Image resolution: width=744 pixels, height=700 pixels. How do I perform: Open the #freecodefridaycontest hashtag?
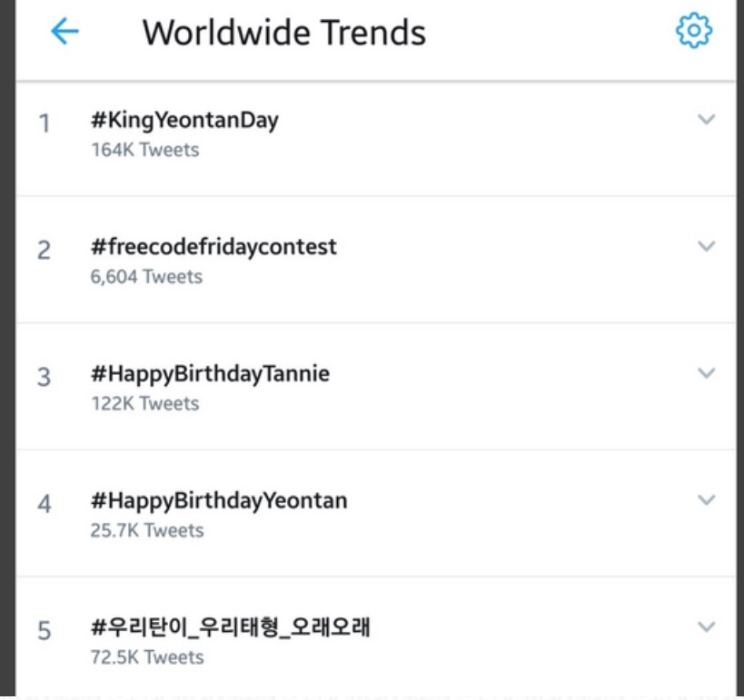pyautogui.click(x=213, y=247)
